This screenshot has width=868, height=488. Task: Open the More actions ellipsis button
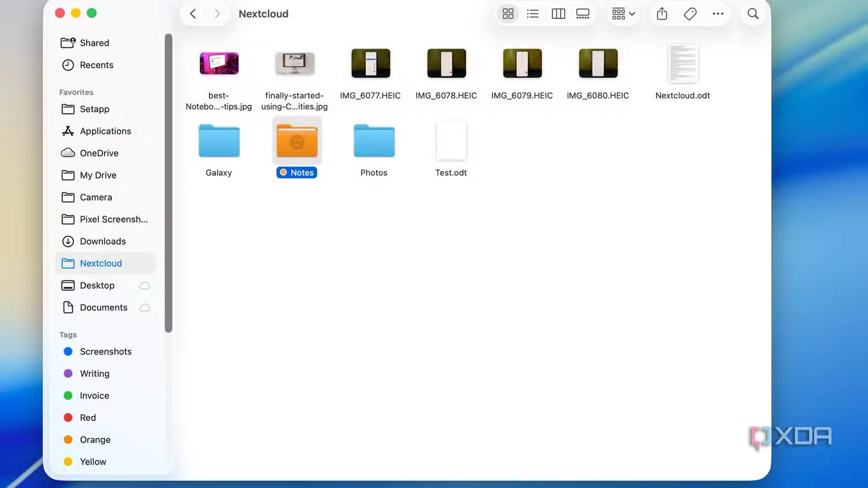[718, 14]
